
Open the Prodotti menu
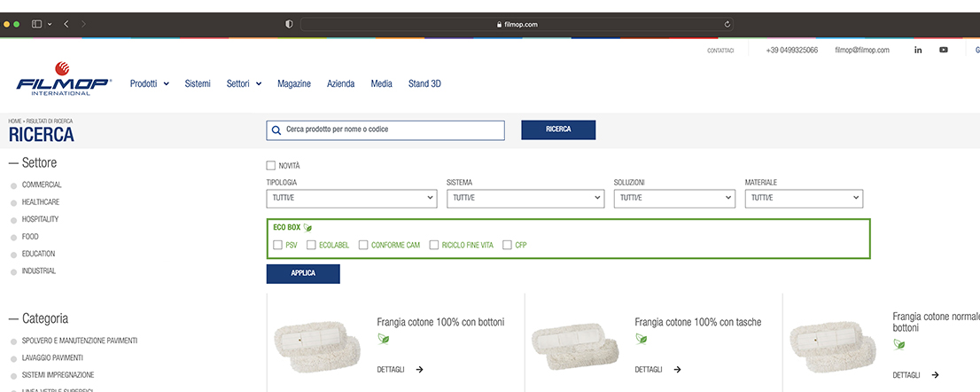coord(149,83)
